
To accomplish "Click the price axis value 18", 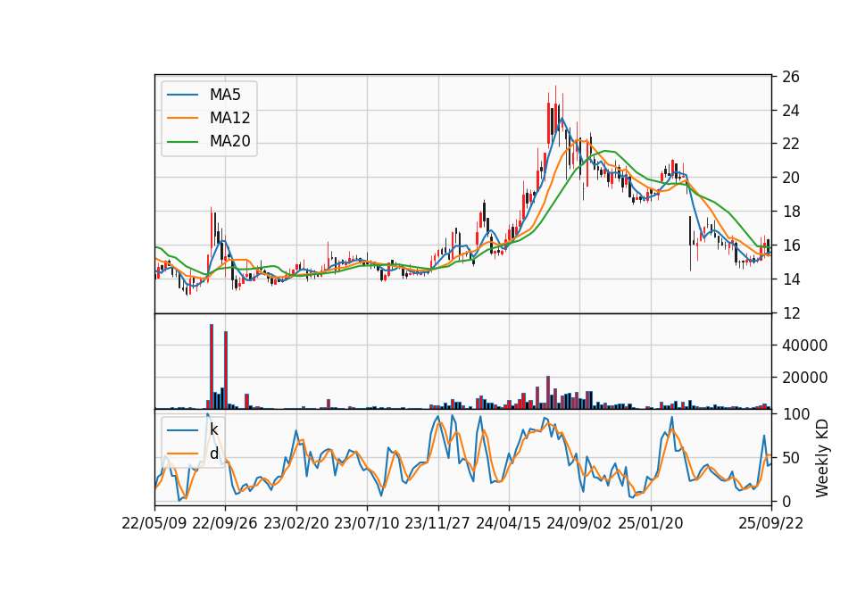I will [x=791, y=212].
